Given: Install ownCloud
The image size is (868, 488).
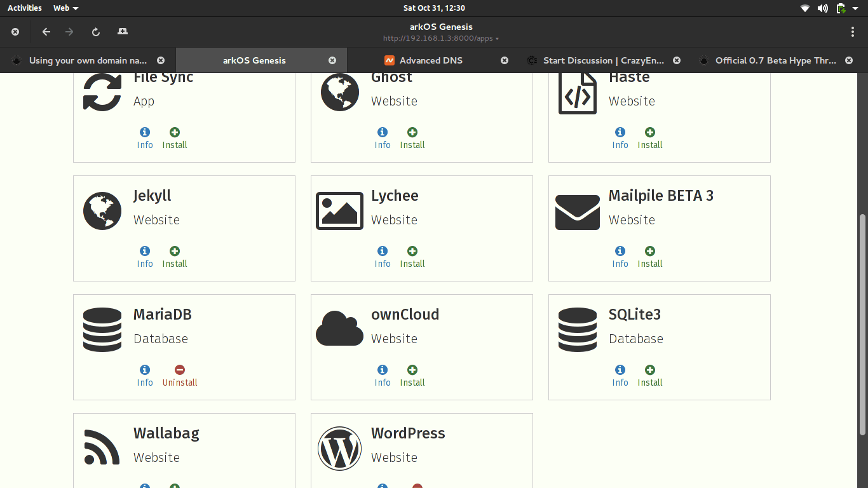Looking at the screenshot, I should (412, 376).
